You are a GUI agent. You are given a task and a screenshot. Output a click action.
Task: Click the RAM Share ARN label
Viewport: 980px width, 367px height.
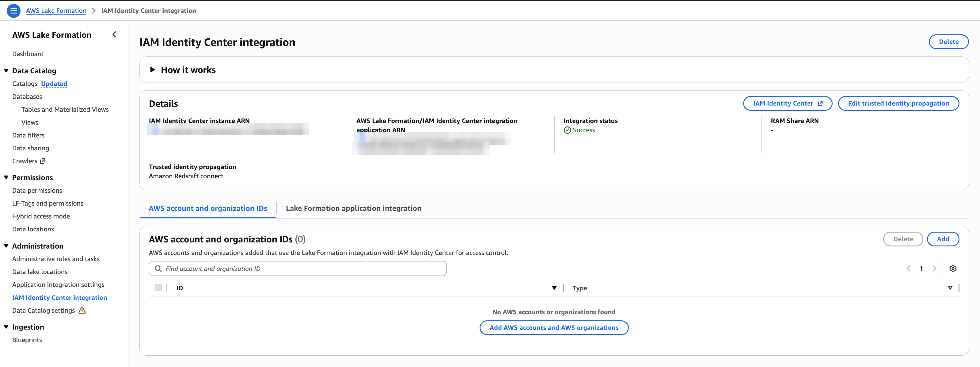point(795,121)
